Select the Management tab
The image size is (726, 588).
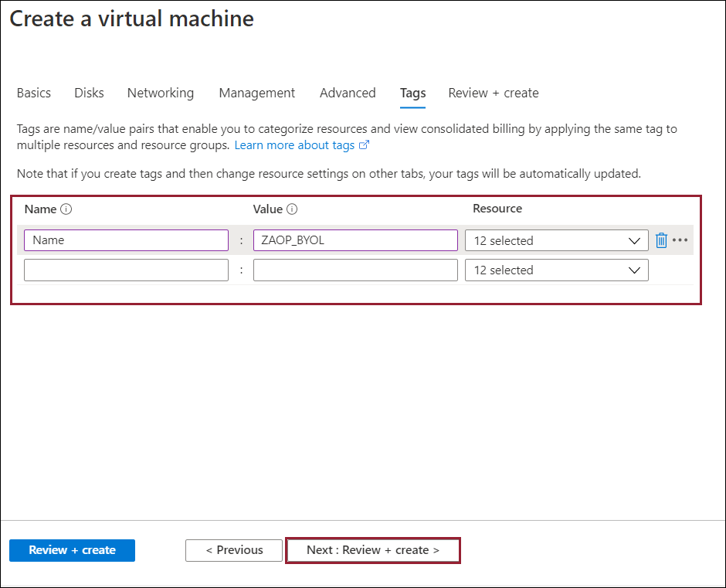click(256, 93)
